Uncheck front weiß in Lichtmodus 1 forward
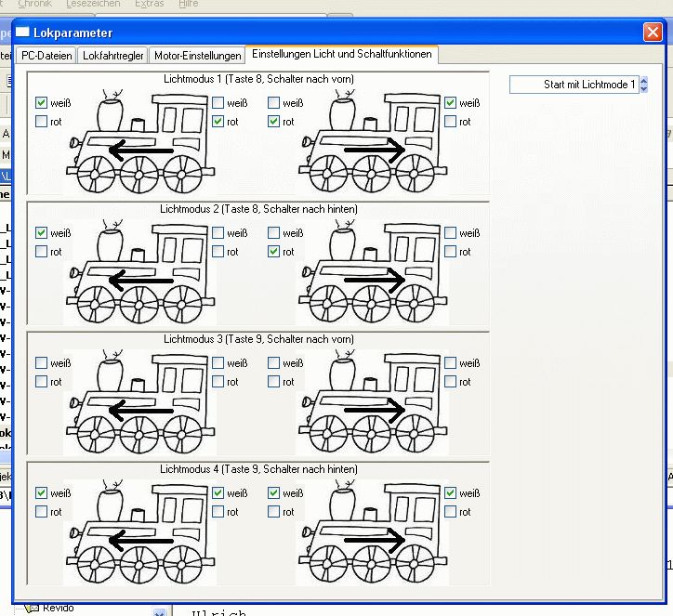The height and width of the screenshot is (616, 673). click(41, 102)
